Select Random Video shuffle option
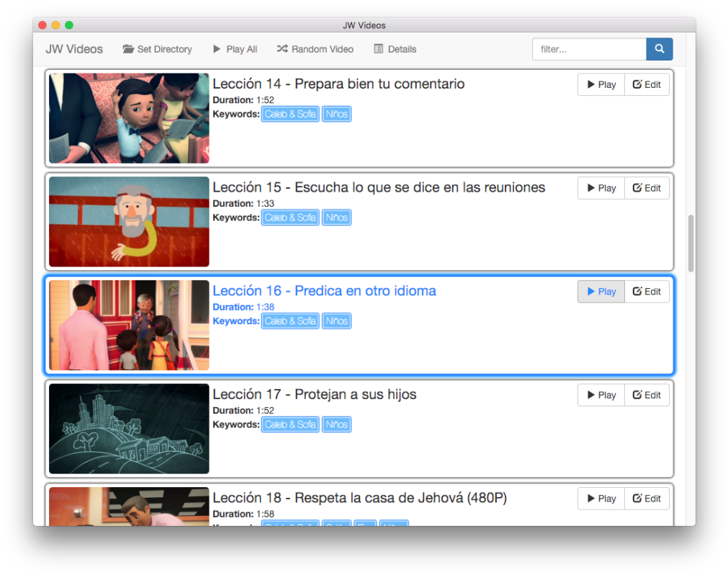 (x=315, y=49)
